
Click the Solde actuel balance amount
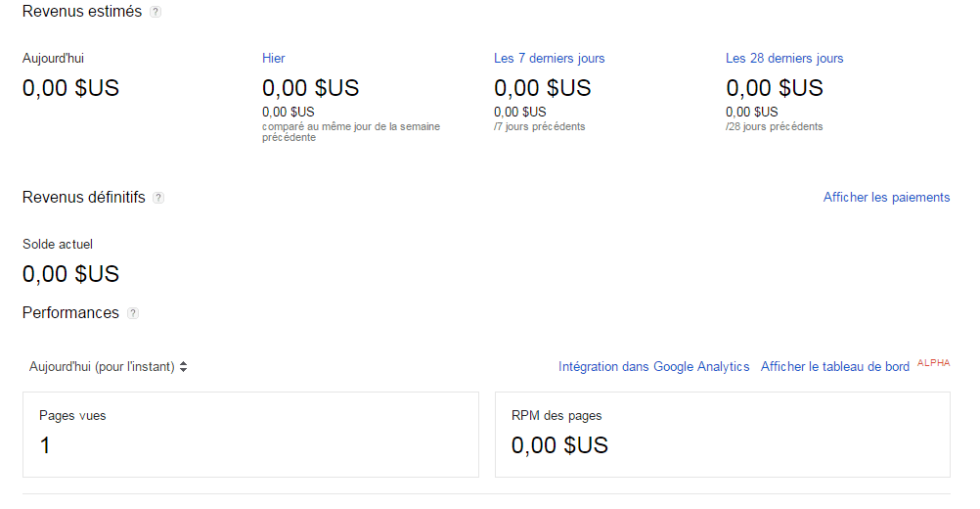(70, 274)
